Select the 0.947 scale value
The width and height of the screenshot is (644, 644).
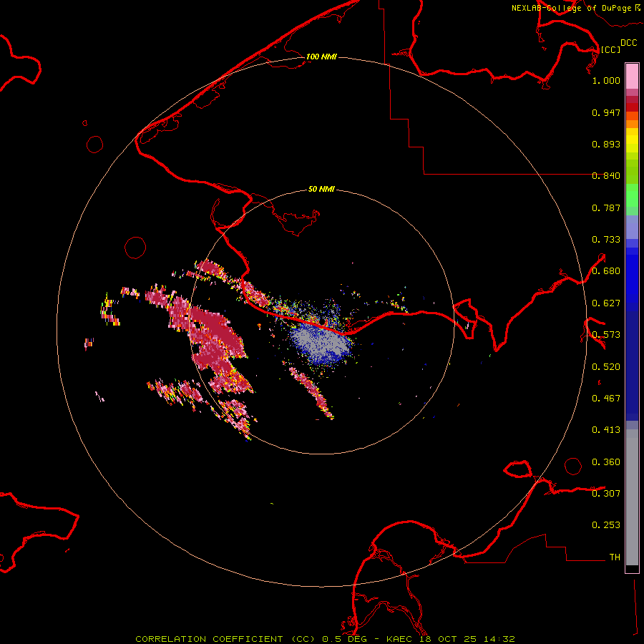[x=606, y=112]
